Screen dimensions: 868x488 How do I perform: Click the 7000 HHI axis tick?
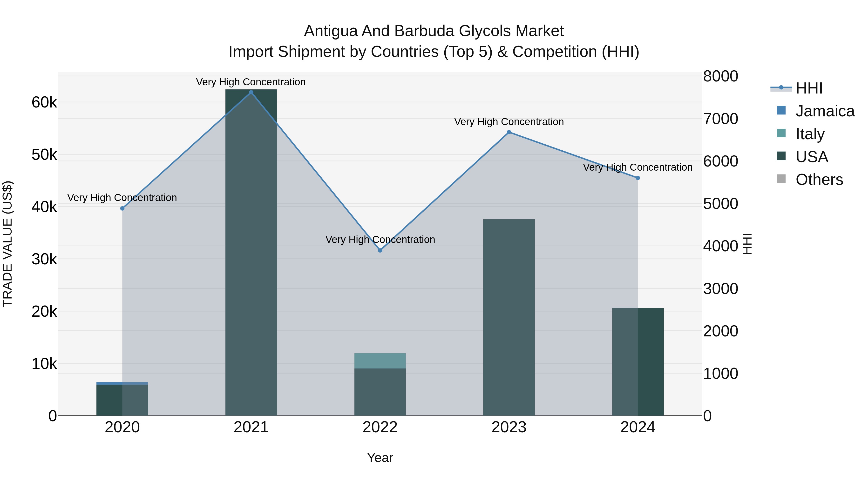coord(720,119)
